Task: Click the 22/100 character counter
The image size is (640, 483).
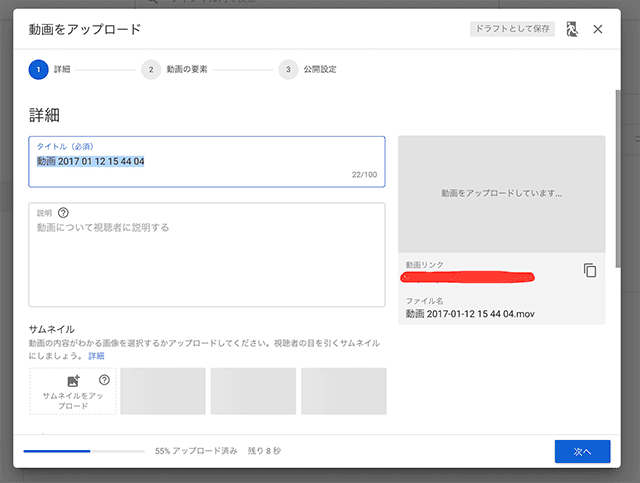Action: (x=364, y=175)
